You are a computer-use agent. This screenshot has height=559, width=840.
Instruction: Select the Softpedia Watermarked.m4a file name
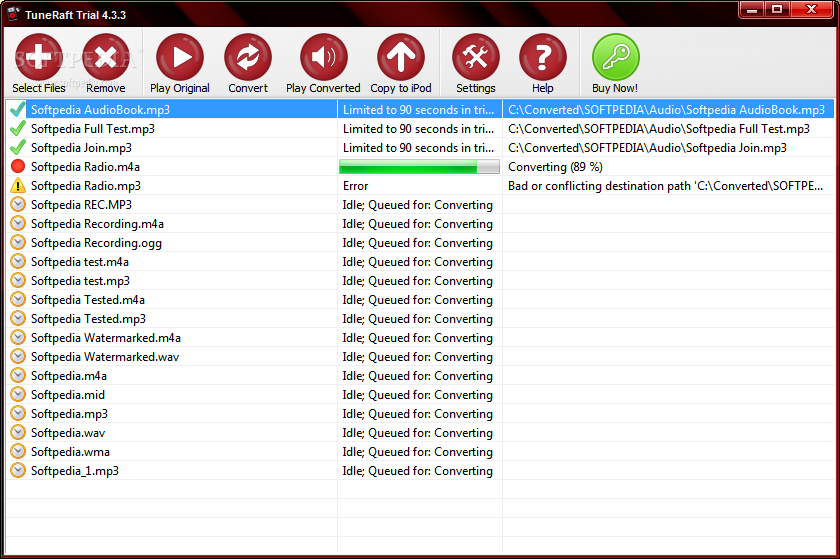pos(106,338)
